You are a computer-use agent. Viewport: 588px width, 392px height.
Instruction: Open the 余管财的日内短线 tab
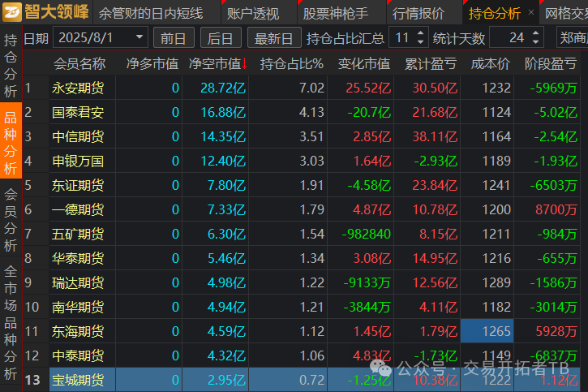151,14
